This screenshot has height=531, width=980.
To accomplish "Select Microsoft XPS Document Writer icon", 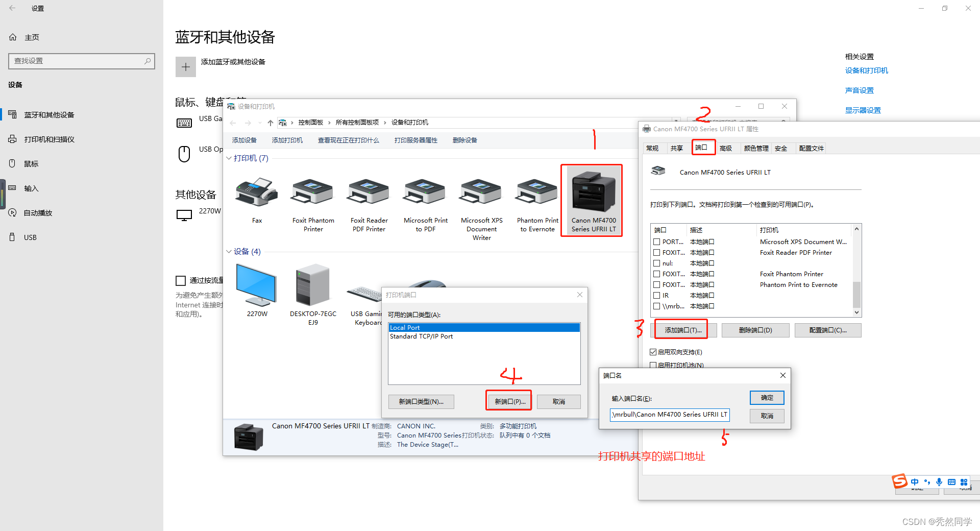I will 481,192.
